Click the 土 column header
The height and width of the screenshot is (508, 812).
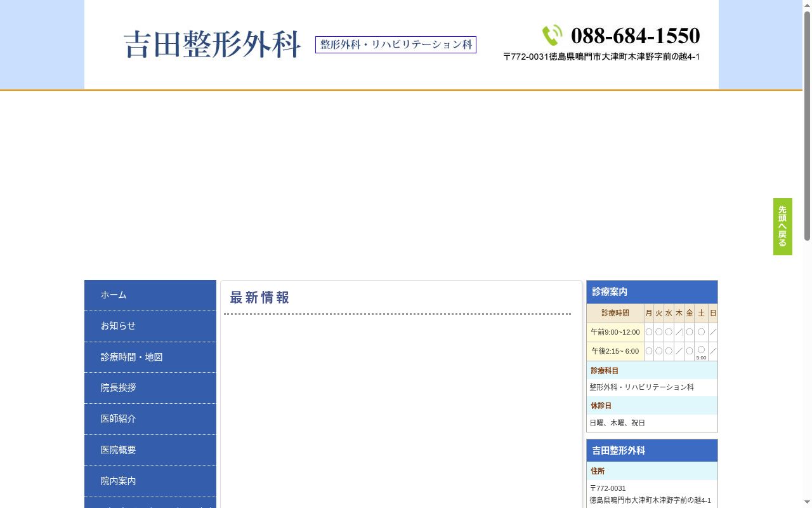[701, 313]
